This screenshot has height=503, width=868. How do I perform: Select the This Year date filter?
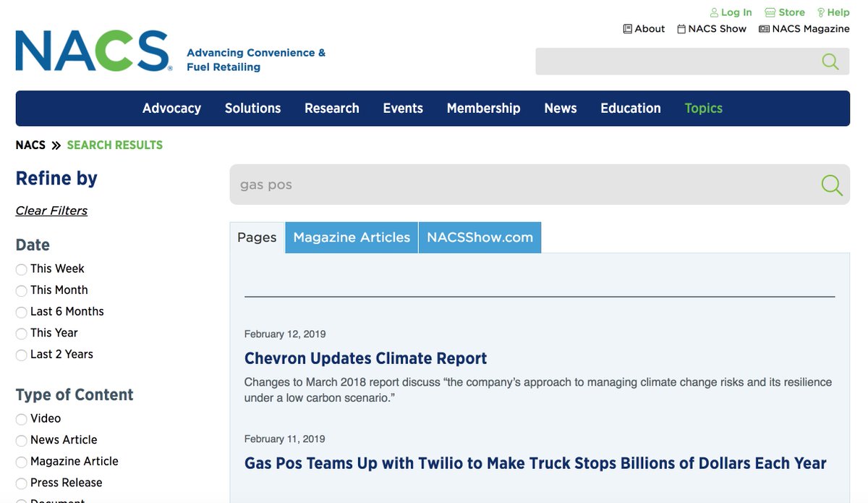[21, 334]
